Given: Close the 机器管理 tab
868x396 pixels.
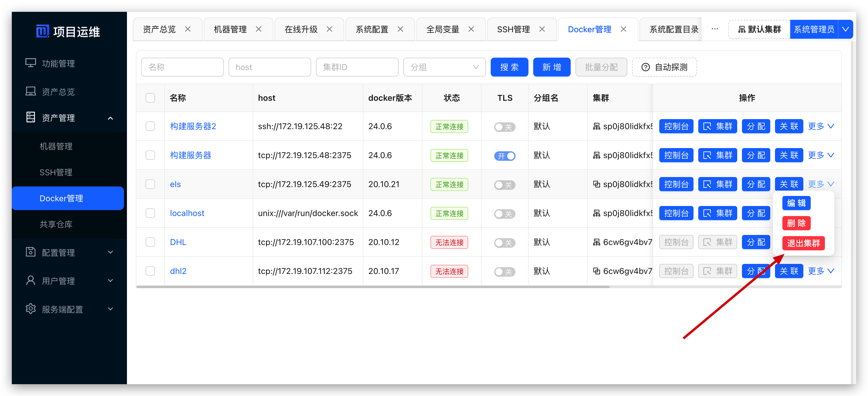Looking at the screenshot, I should coord(258,29).
